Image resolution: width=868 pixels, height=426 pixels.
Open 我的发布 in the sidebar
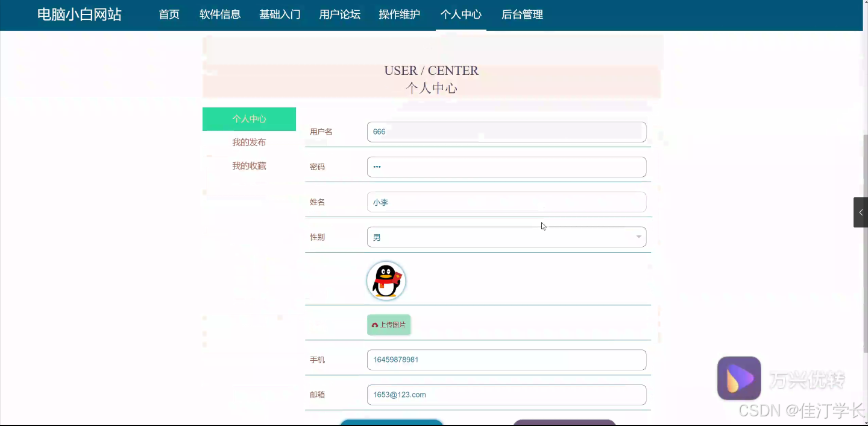(x=249, y=142)
